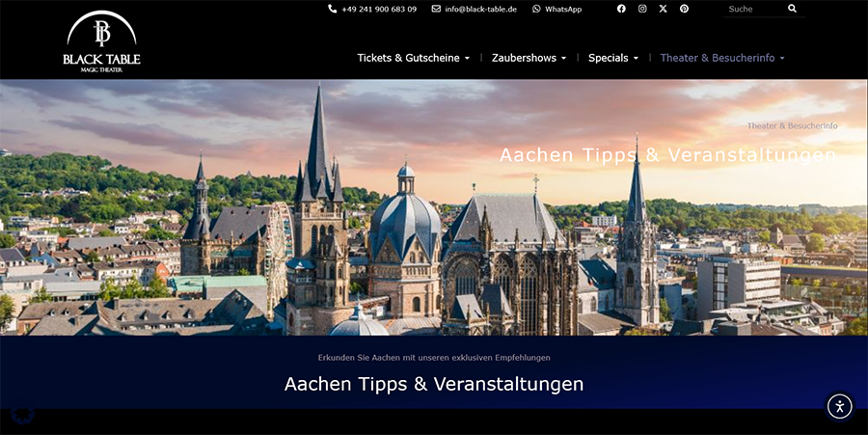This screenshot has width=868, height=435.
Task: Open the accessibility options button
Action: [x=839, y=406]
